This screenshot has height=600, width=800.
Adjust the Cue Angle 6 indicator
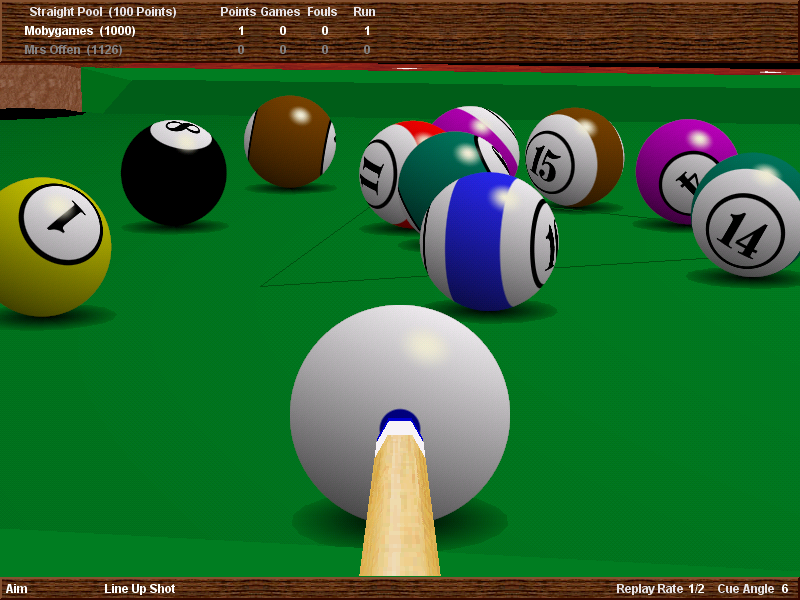(x=753, y=589)
